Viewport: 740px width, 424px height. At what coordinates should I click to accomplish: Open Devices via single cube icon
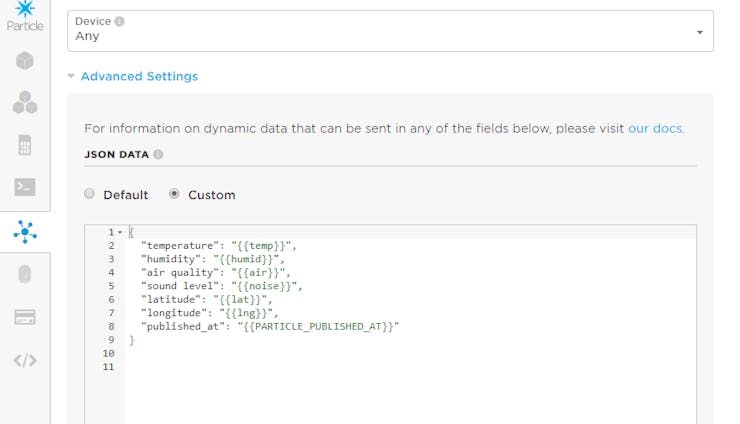point(25,60)
